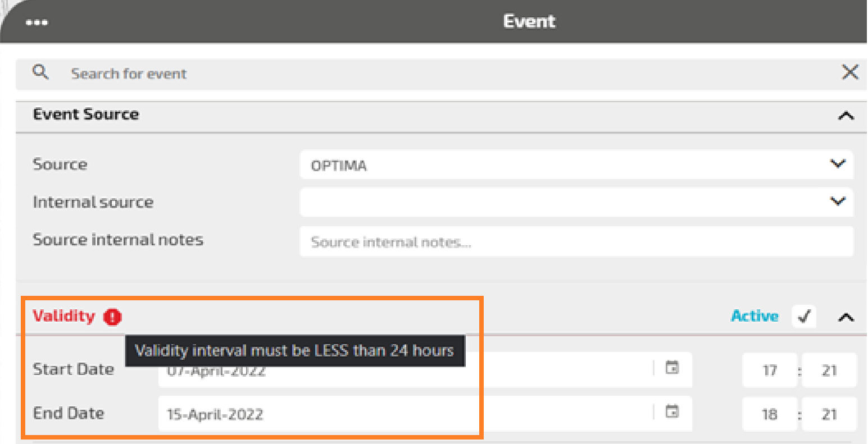Image resolution: width=868 pixels, height=444 pixels.
Task: Open the Source dropdown showing OPTIMA
Action: coord(576,165)
